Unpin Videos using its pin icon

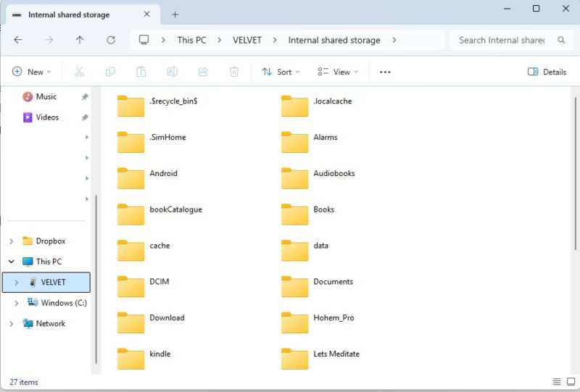click(85, 117)
